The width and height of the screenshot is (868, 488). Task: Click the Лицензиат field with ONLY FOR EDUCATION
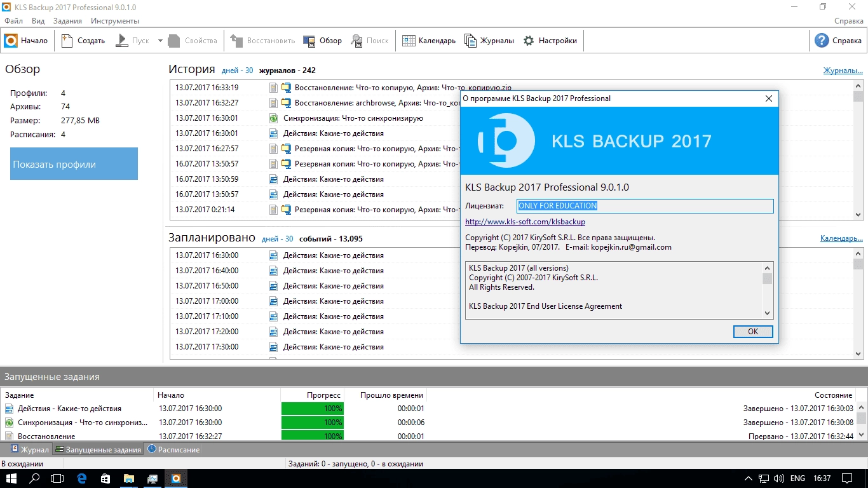click(x=645, y=206)
